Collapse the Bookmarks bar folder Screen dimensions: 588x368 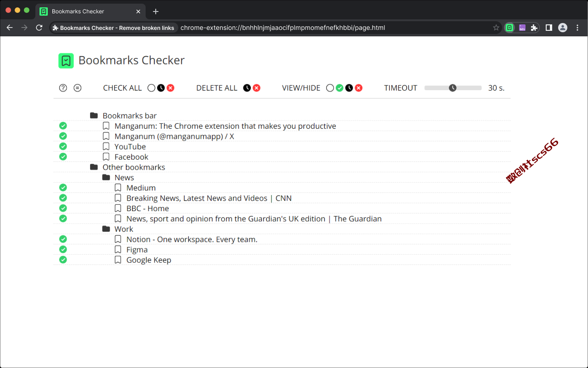coord(94,115)
